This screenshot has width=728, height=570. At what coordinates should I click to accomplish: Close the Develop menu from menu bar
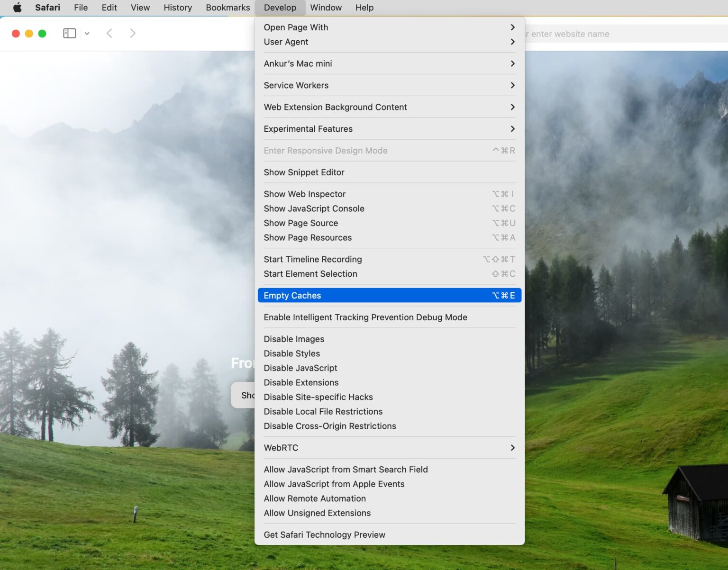pyautogui.click(x=280, y=8)
